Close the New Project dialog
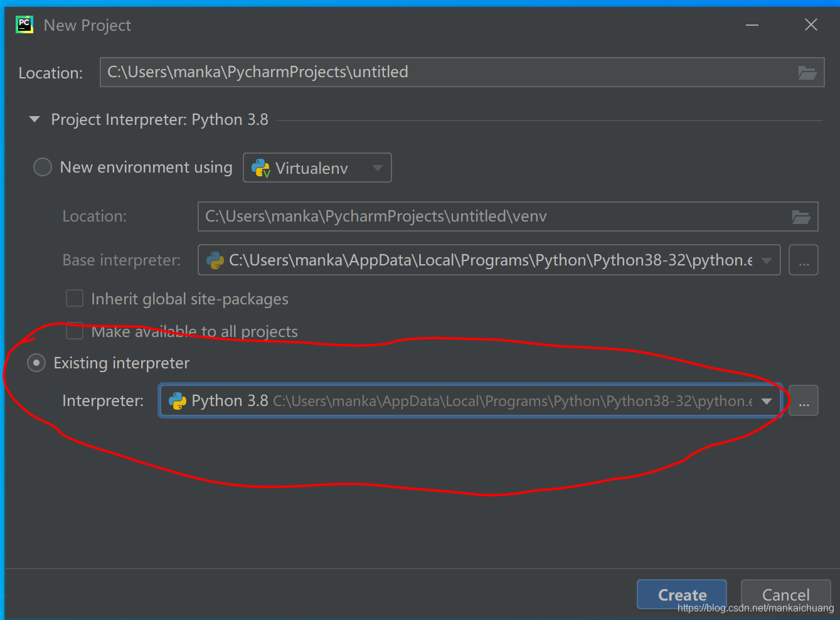Screen dimensions: 840x620 811,25
